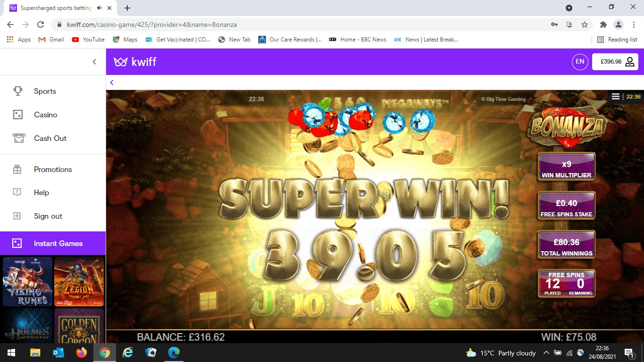Click the Help question icon
The height and width of the screenshot is (362, 644).
pyautogui.click(x=17, y=192)
